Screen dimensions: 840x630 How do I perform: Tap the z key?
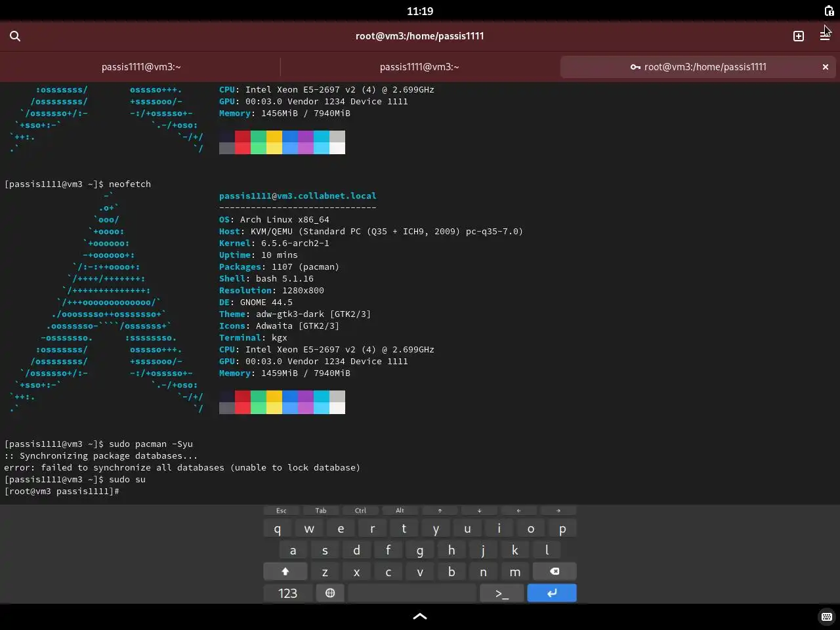pos(325,572)
